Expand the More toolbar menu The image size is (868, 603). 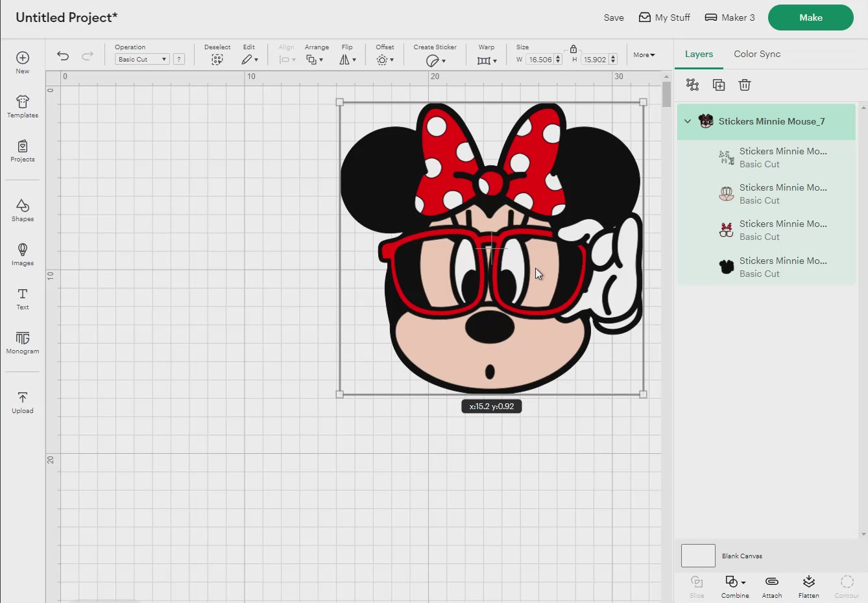pyautogui.click(x=644, y=55)
